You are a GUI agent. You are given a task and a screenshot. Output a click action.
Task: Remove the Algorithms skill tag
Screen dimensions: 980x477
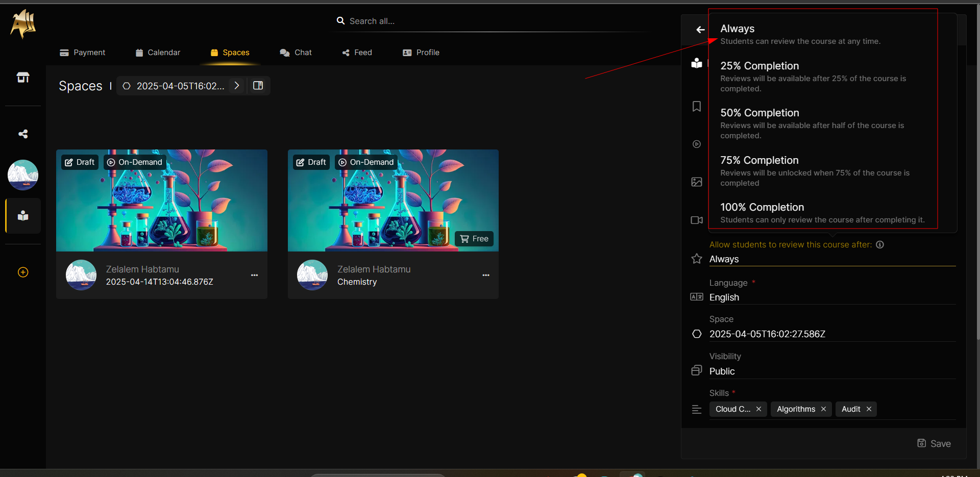click(823, 409)
